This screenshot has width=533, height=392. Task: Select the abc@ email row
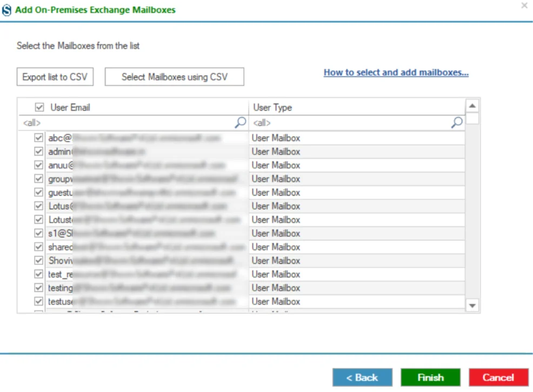click(147, 138)
